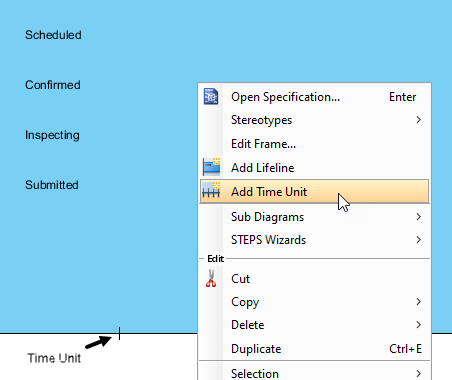Screen dimensions: 452x380
Task: Select the Inspecting state label
Action: point(52,135)
